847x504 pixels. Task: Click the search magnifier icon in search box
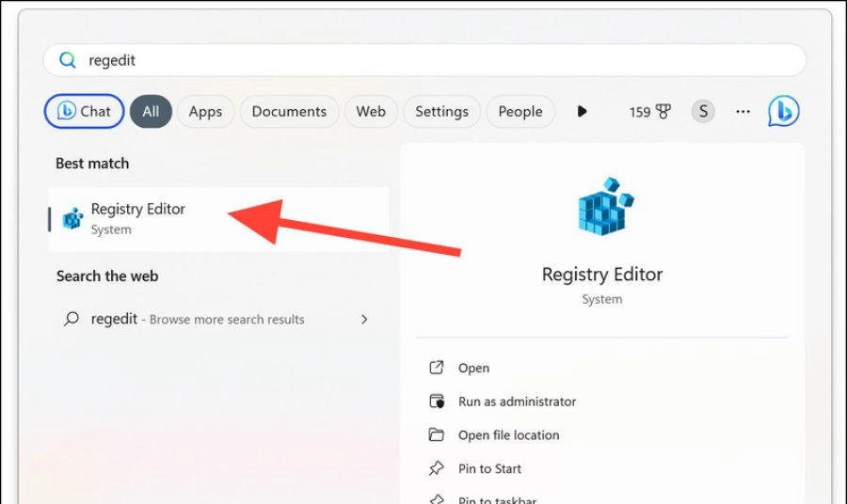pos(68,60)
